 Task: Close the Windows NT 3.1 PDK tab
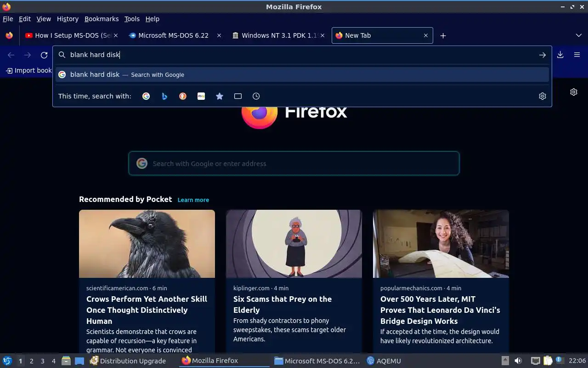click(x=322, y=35)
